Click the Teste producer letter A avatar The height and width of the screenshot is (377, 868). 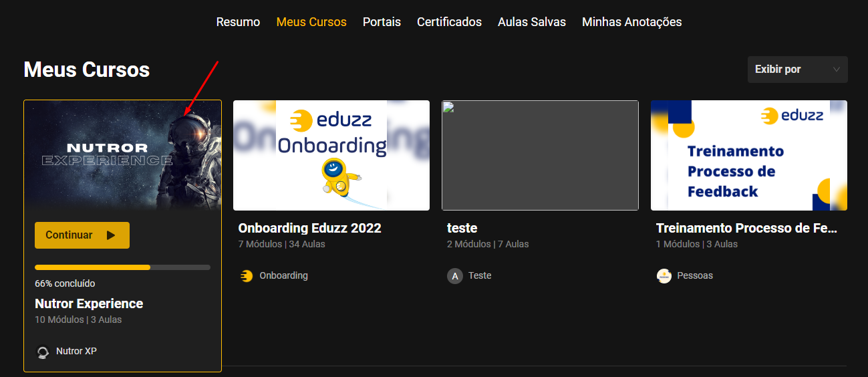coord(455,275)
